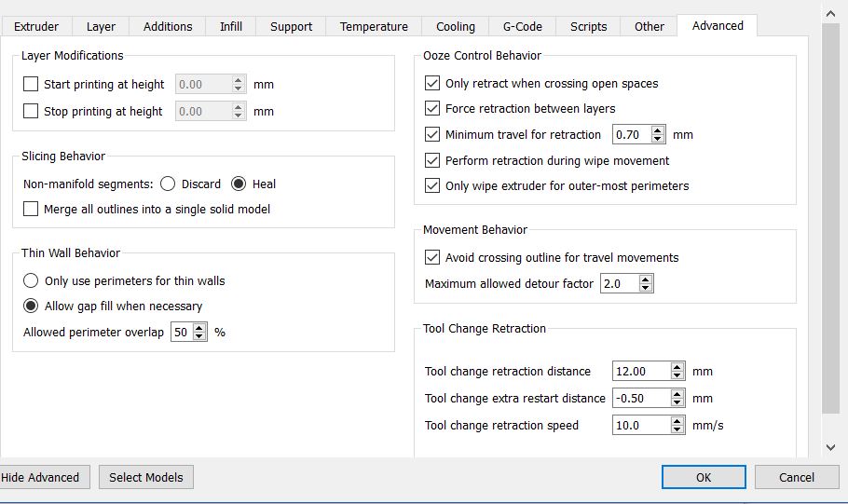Toggle Merge all outlines into single solid model

[31, 210]
